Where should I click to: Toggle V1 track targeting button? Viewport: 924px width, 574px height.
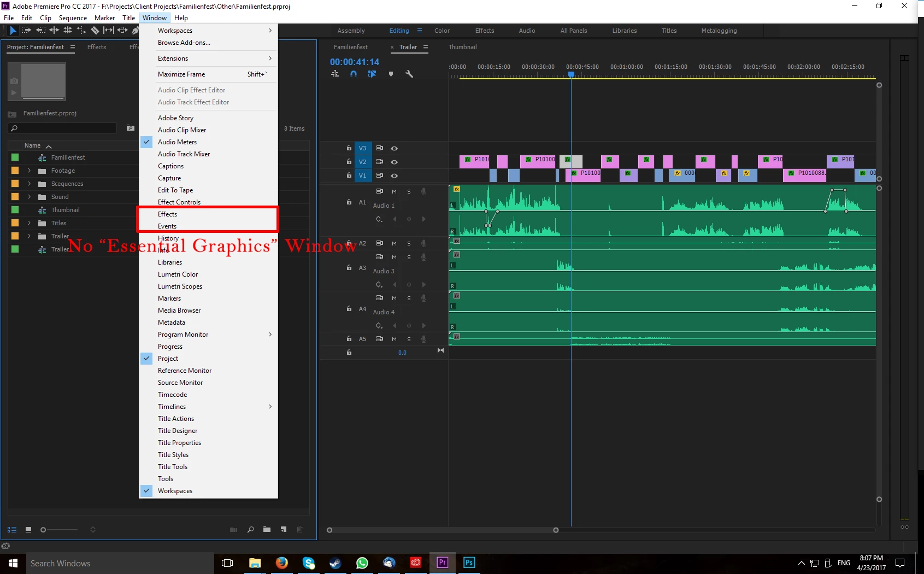(362, 175)
